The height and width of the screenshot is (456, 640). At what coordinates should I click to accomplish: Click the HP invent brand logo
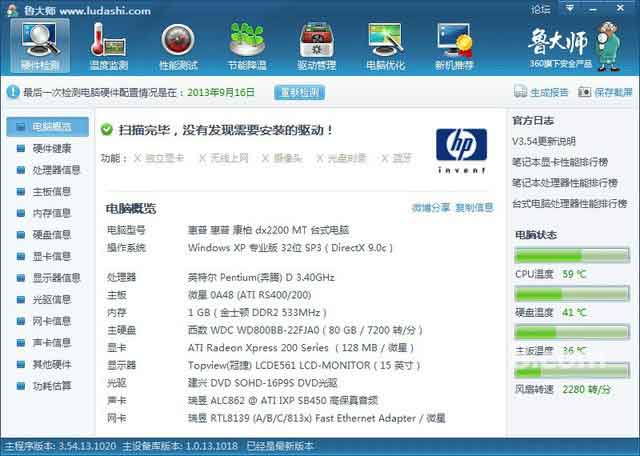click(461, 151)
